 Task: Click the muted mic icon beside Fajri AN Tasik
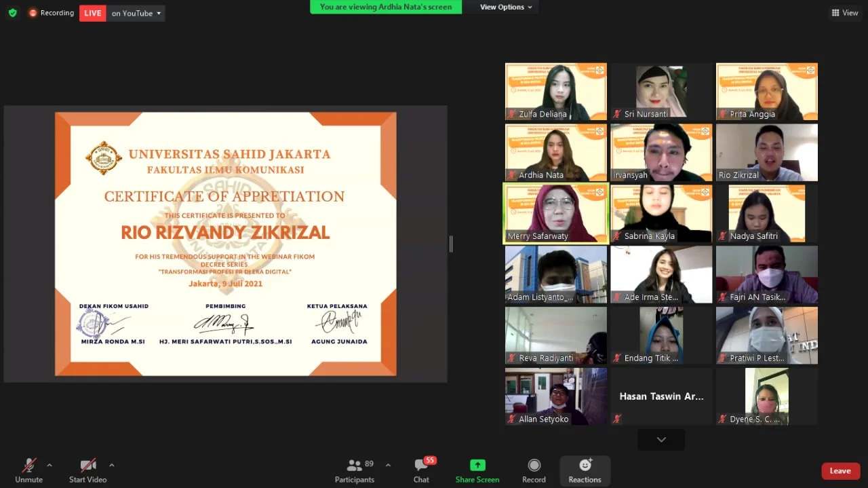tap(723, 297)
